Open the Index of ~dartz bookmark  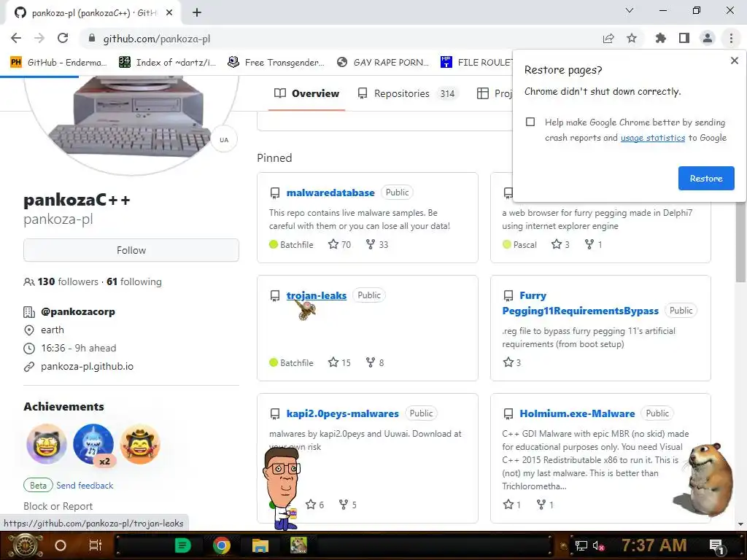[x=167, y=62]
